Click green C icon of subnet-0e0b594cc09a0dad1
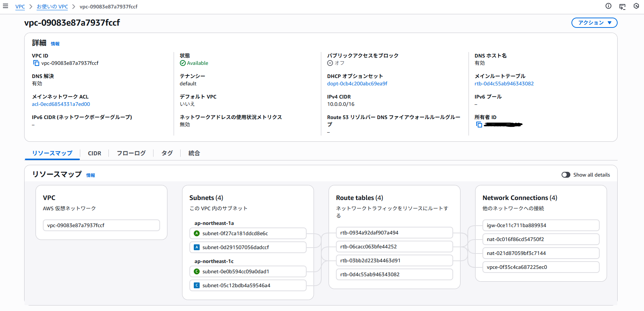Image resolution: width=644 pixels, height=311 pixels. 197,271
